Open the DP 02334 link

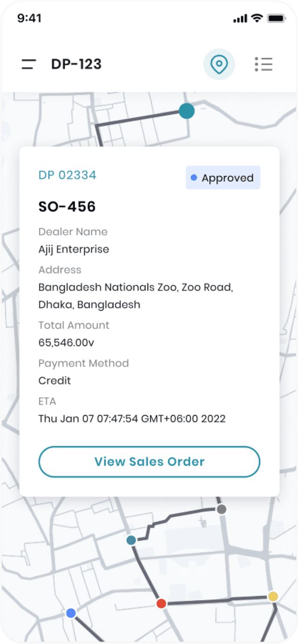(x=68, y=175)
